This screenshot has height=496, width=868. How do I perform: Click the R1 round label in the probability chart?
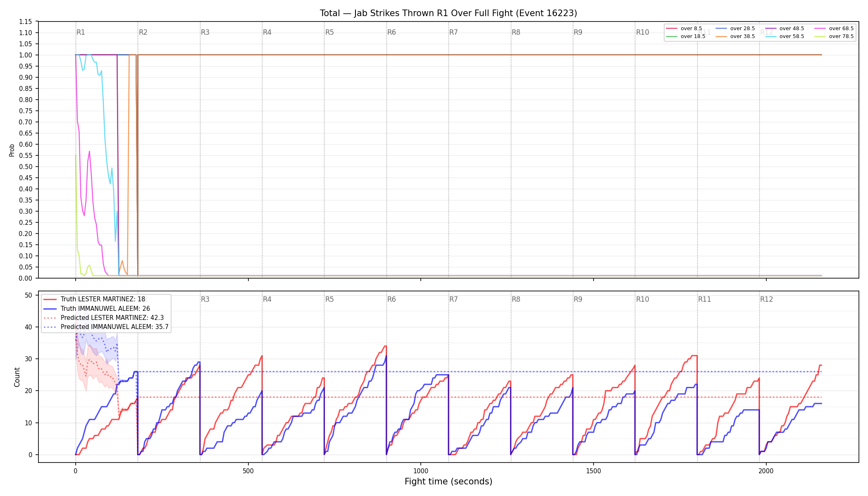tap(81, 32)
